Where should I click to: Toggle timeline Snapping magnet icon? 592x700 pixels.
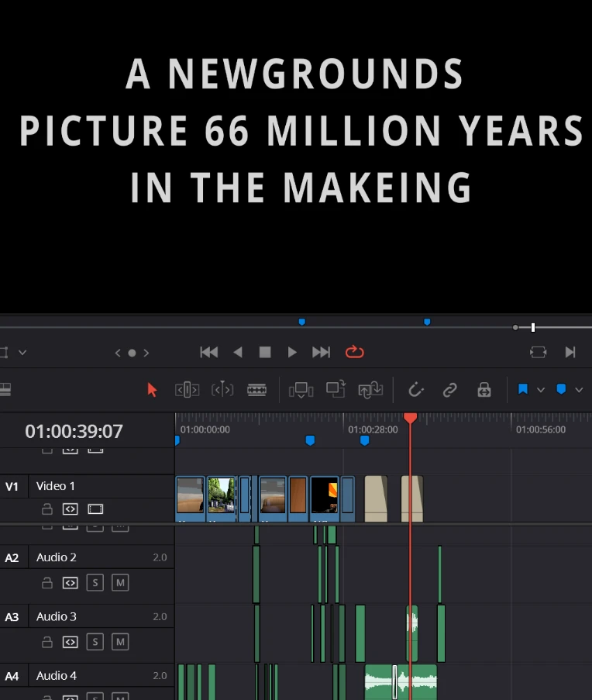416,390
